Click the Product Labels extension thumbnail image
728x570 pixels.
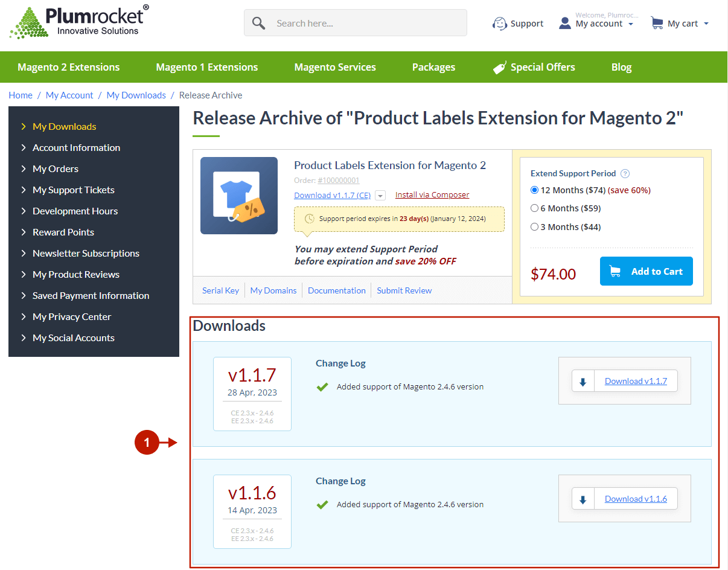pyautogui.click(x=239, y=196)
